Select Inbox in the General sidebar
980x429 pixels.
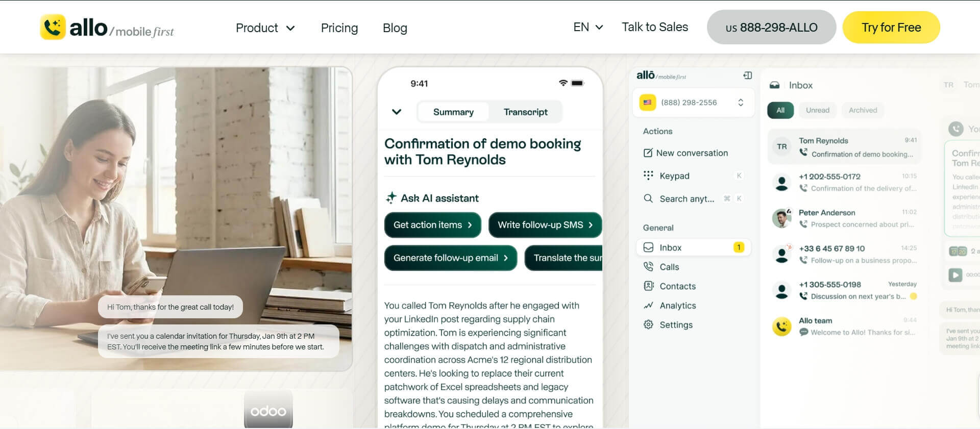click(x=693, y=247)
